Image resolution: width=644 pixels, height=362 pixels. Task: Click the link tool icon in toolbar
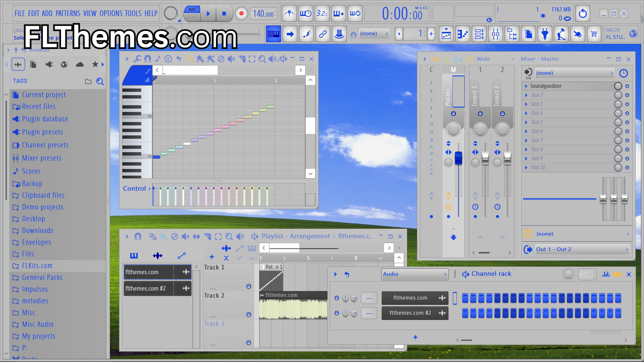(323, 34)
